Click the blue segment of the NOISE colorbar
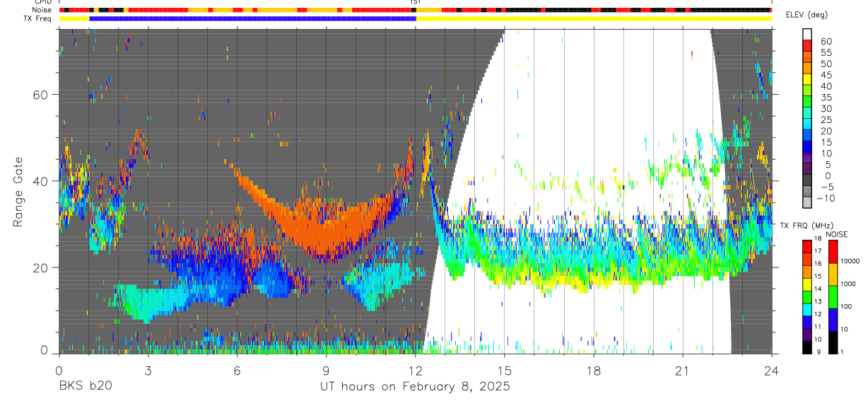Image resolution: width=868 pixels, height=401 pixels. point(833,320)
